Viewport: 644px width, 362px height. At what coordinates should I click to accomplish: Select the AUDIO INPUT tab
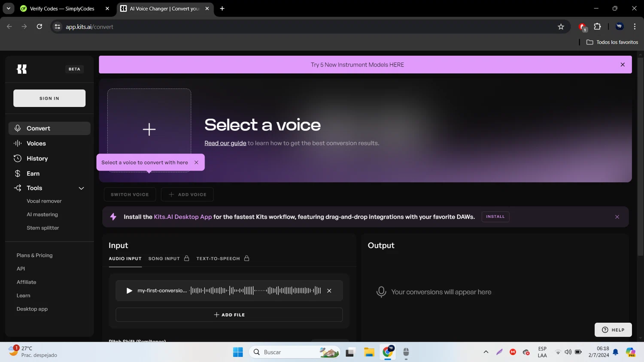click(125, 259)
